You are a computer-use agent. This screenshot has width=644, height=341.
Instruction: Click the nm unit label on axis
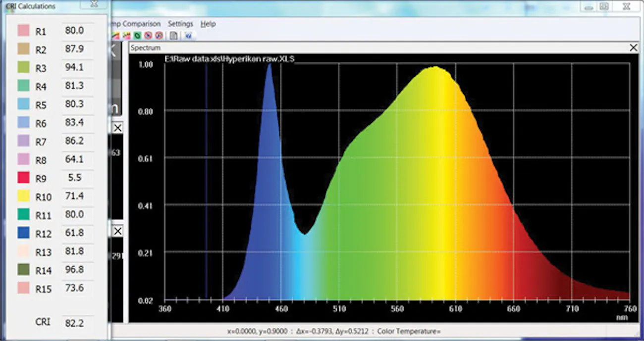point(623,317)
